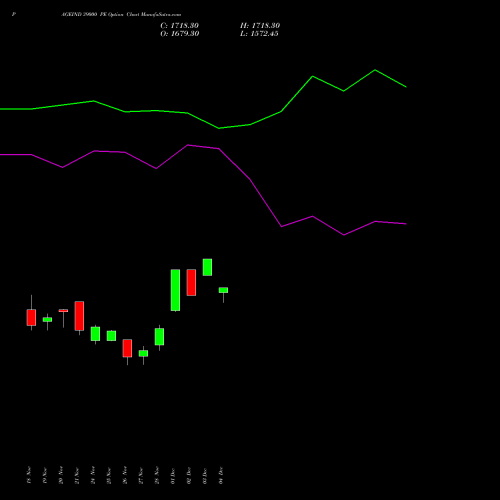Screen dimensions: 500x500
Task: Select the 19 Nov date label
Action: click(45, 475)
